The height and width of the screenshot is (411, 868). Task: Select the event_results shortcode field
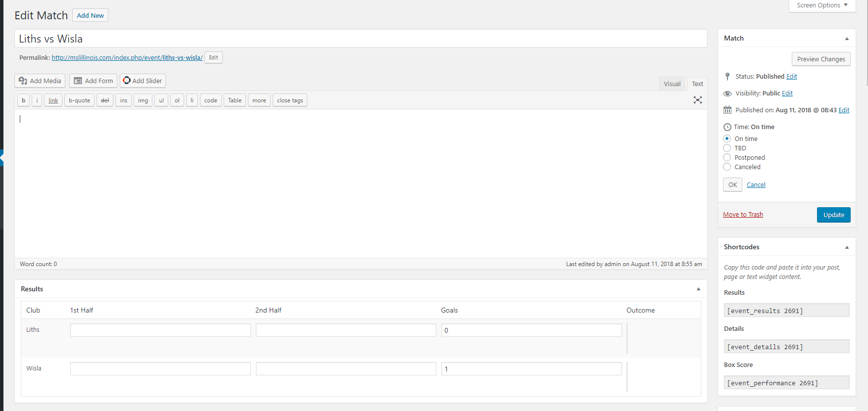coord(786,310)
